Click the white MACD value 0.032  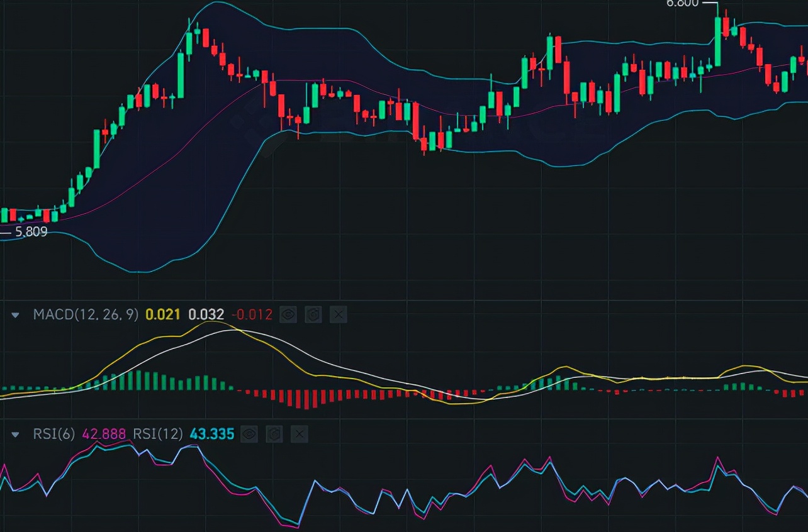click(x=206, y=314)
